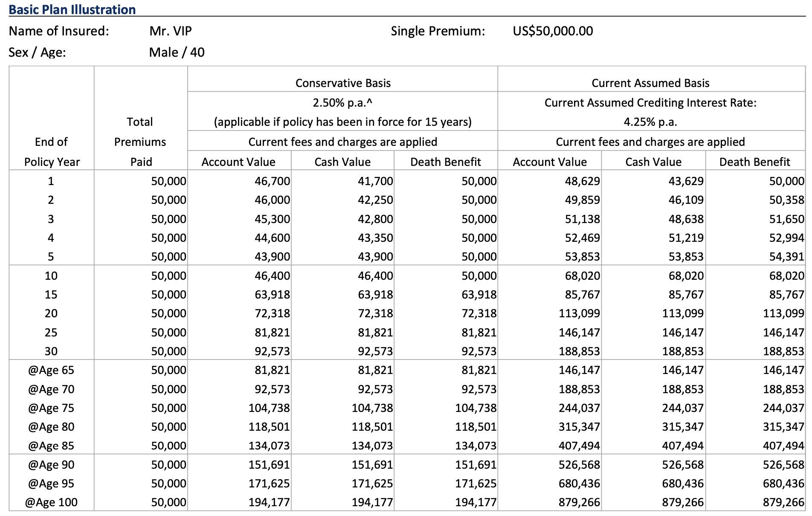Viewport: 812px width, 516px height.
Task: Click the 48,629 account value cell
Action: [x=582, y=181]
